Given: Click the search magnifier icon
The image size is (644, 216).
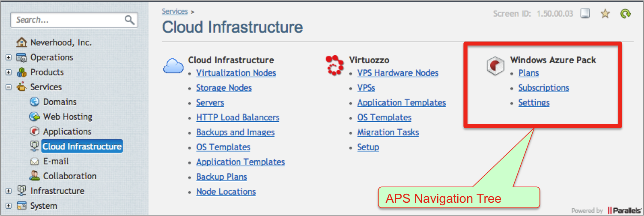Looking at the screenshot, I should coord(129,20).
